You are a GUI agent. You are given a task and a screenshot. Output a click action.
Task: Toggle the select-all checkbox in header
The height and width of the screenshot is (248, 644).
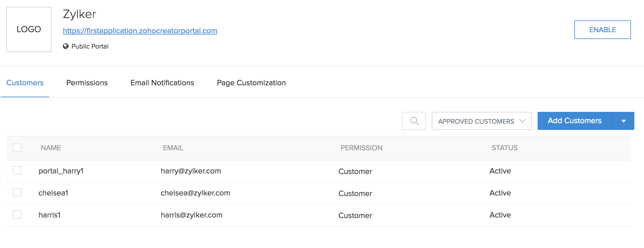pyautogui.click(x=17, y=148)
